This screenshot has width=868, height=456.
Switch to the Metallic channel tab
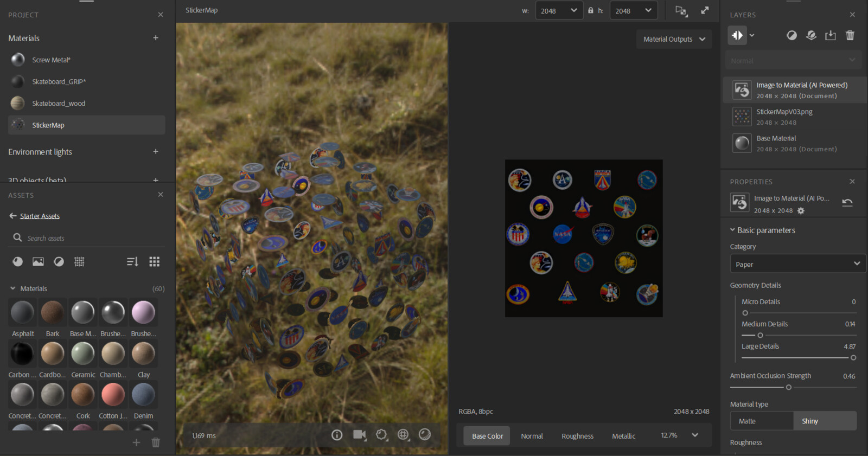tap(623, 436)
